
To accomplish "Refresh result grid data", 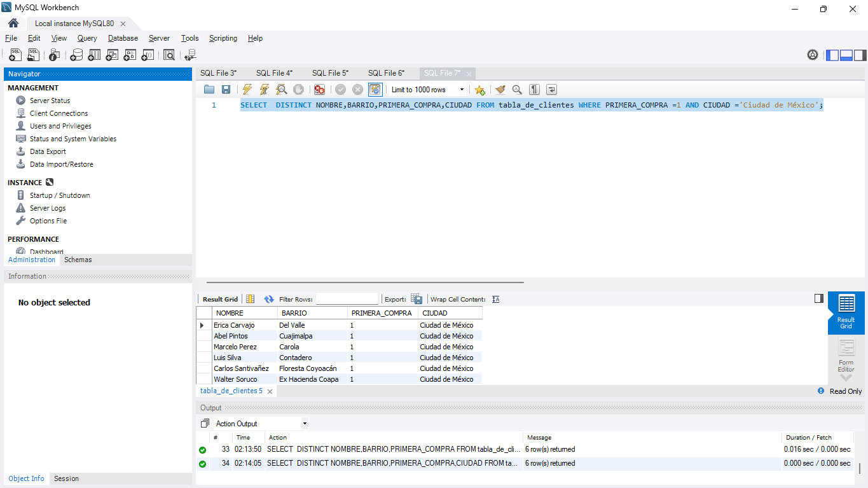I will [268, 299].
